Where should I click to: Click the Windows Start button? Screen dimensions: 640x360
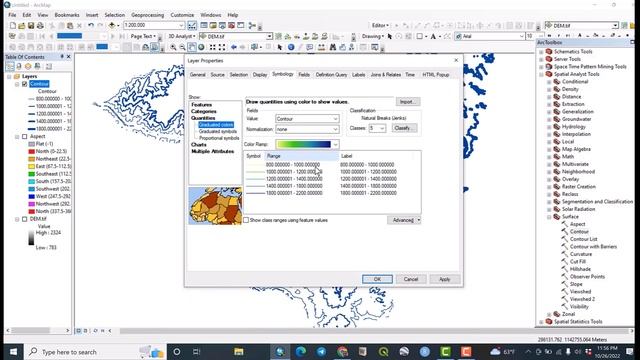click(x=13, y=352)
